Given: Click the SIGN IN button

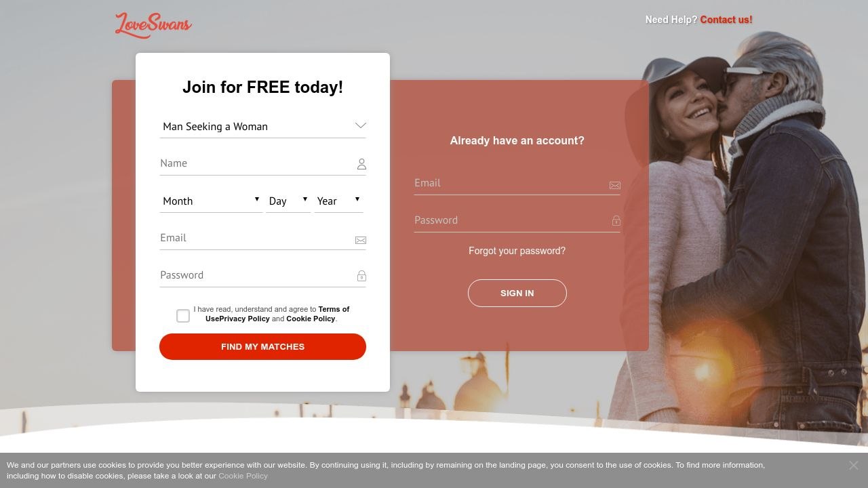Looking at the screenshot, I should (x=517, y=293).
